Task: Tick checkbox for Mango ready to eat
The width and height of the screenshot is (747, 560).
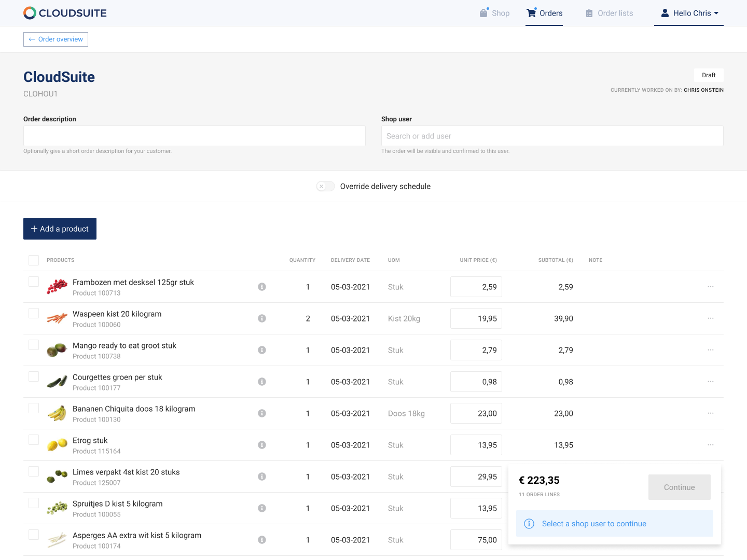Action: coord(34,345)
